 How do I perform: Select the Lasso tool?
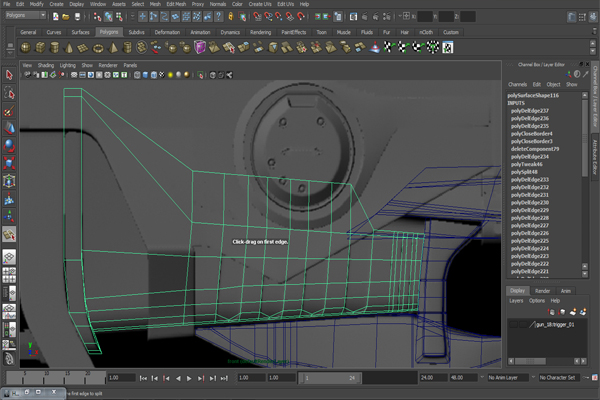point(9,93)
